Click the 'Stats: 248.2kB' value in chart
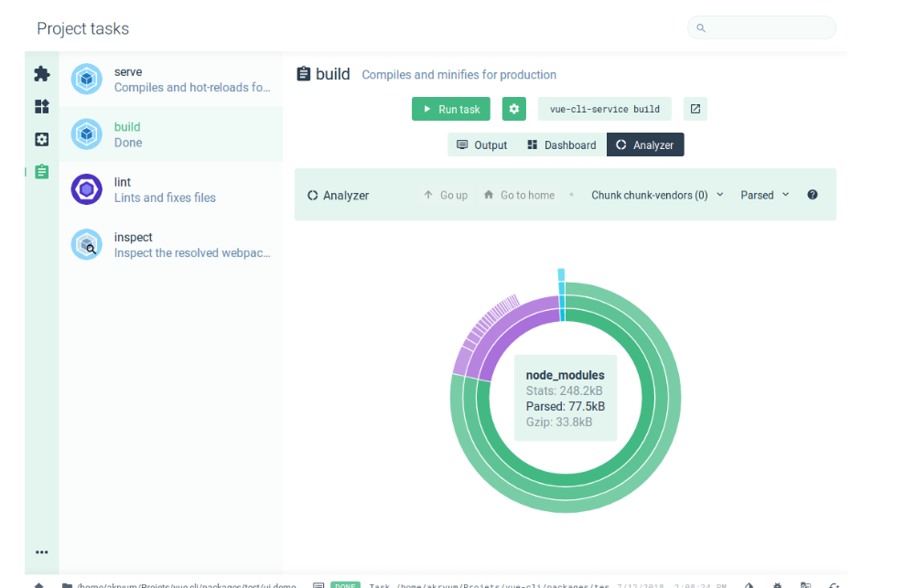Screen dimensions: 906x588 [x=564, y=390]
